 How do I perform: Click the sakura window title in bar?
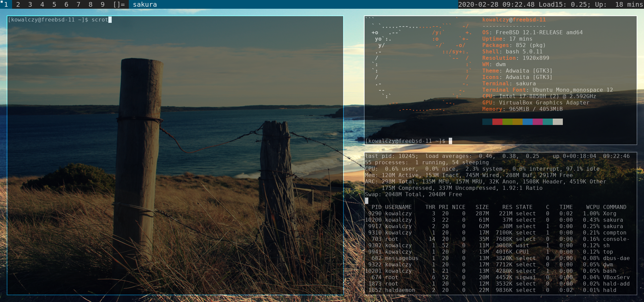click(x=145, y=4)
